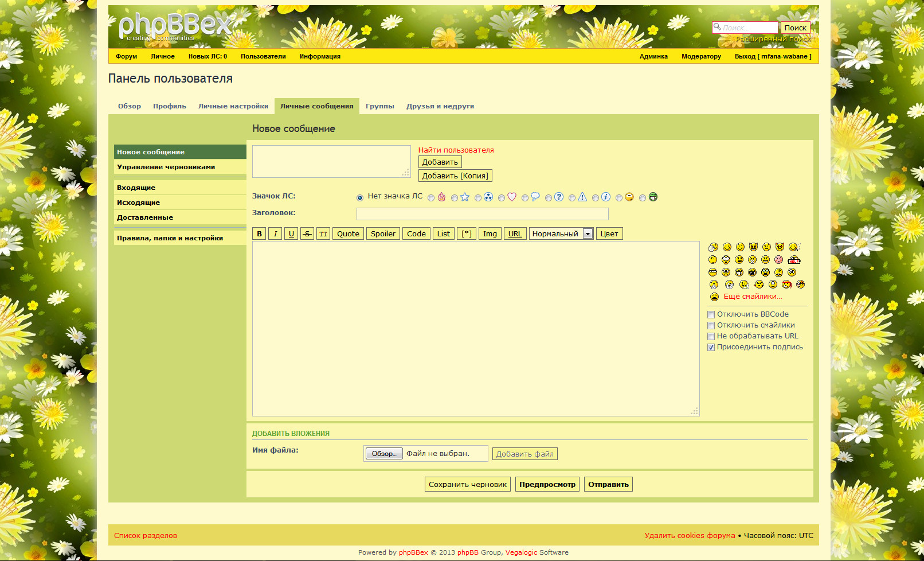Image resolution: width=924 pixels, height=561 pixels.
Task: Insert the waving hand smiley
Action: click(x=713, y=247)
